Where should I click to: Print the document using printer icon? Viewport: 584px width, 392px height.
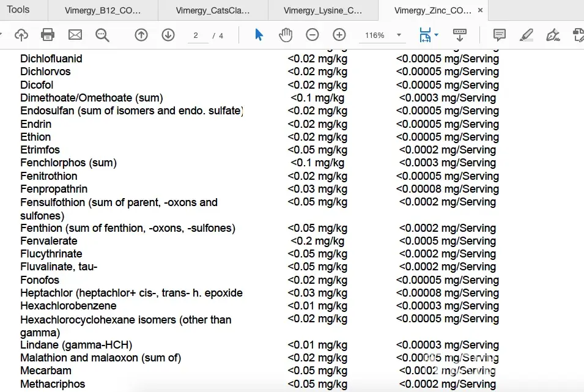click(x=48, y=35)
